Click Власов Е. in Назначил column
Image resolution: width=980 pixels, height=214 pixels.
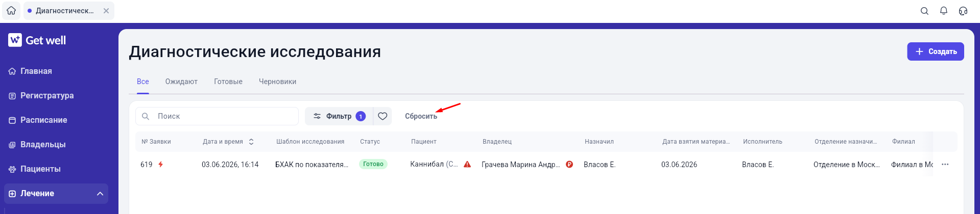point(600,165)
